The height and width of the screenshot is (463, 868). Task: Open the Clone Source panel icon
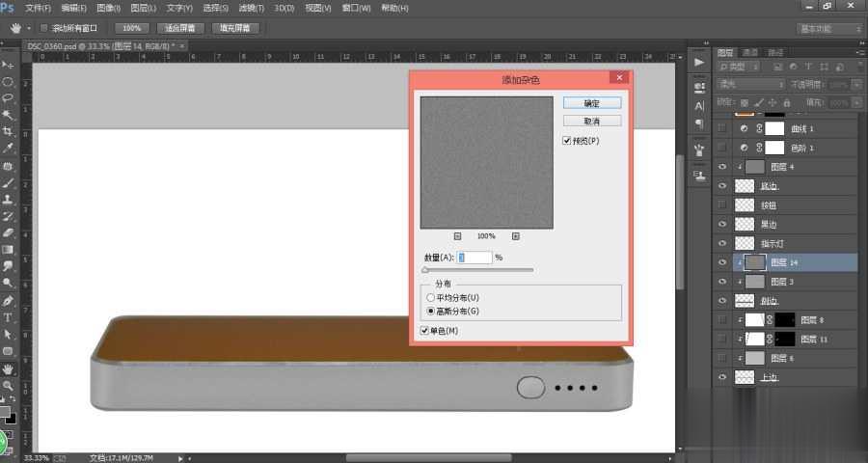(699, 177)
